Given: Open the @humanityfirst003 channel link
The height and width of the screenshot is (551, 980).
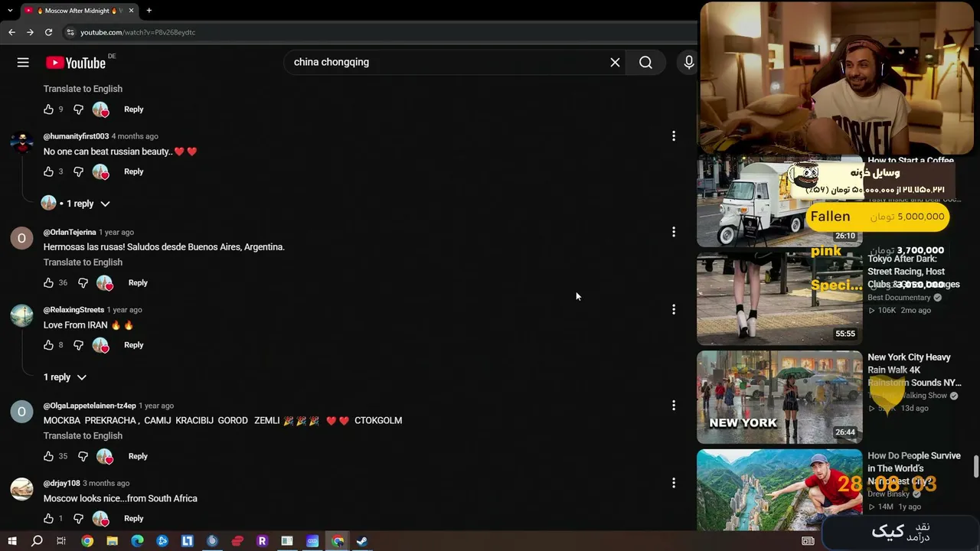Looking at the screenshot, I should tap(76, 136).
